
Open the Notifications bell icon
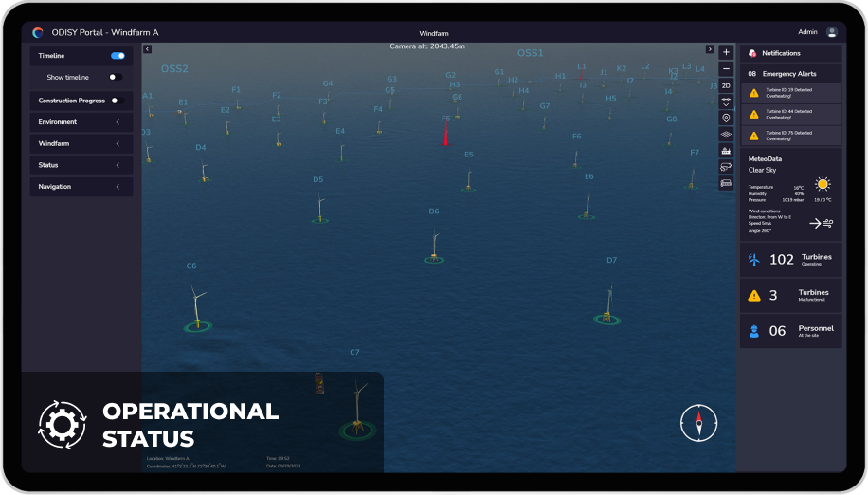[752, 53]
